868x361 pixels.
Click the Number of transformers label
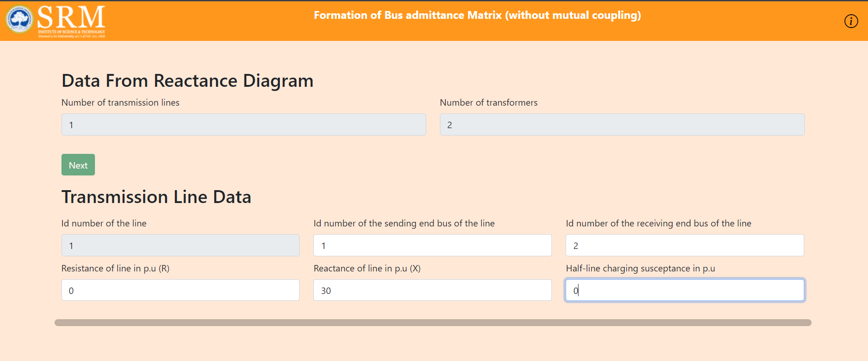coord(489,102)
